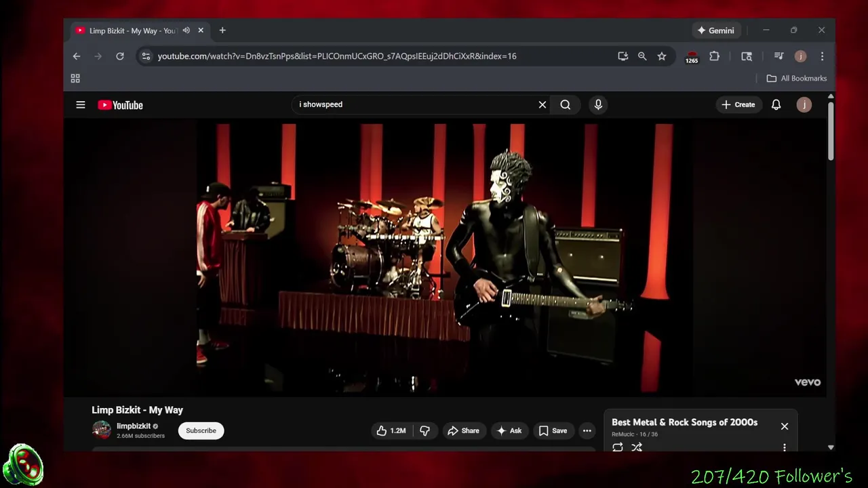Save the video to a playlist
The height and width of the screenshot is (488, 868).
[x=553, y=430]
